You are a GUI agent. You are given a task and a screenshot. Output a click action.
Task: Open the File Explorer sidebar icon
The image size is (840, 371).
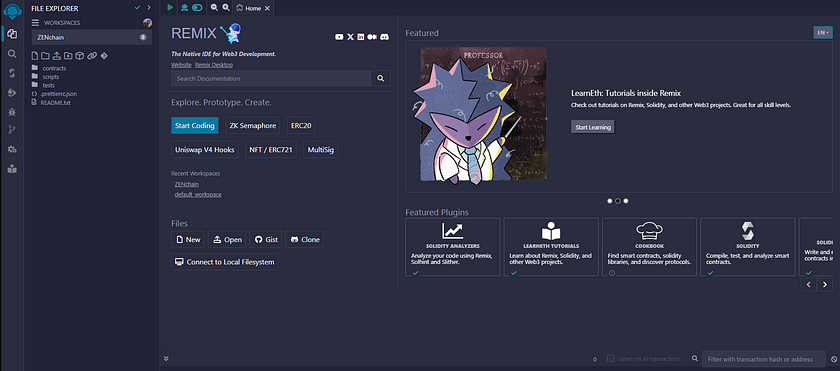pos(12,34)
